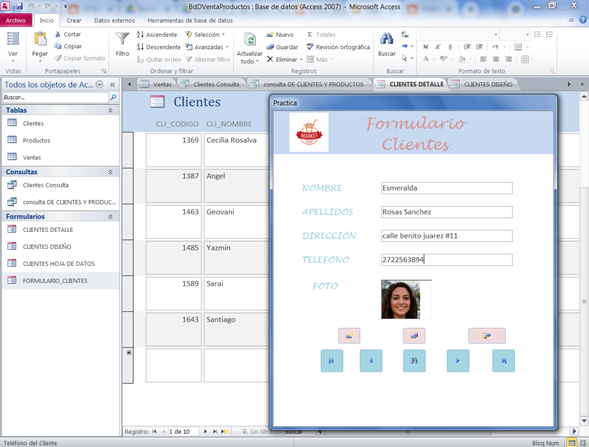This screenshot has height=447, width=589.
Task: Click Revisión ortográfica
Action: (x=338, y=47)
